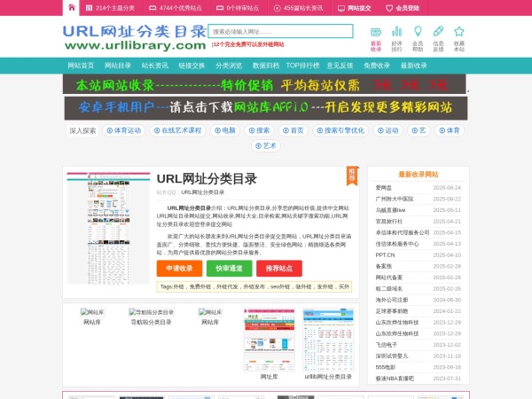Open 分类浏览 in the teal nav
532x399 pixels.
point(229,66)
